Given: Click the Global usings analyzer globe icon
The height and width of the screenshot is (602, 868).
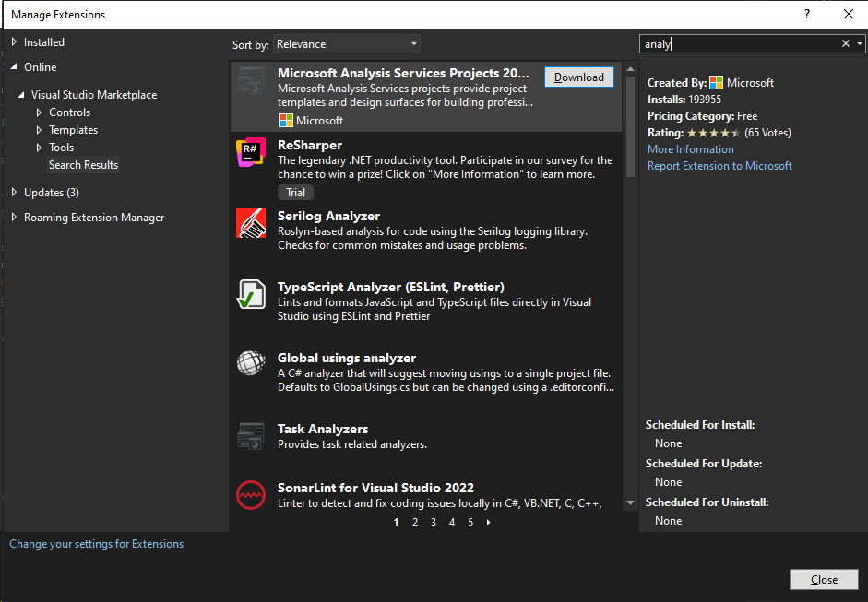Looking at the screenshot, I should (251, 365).
